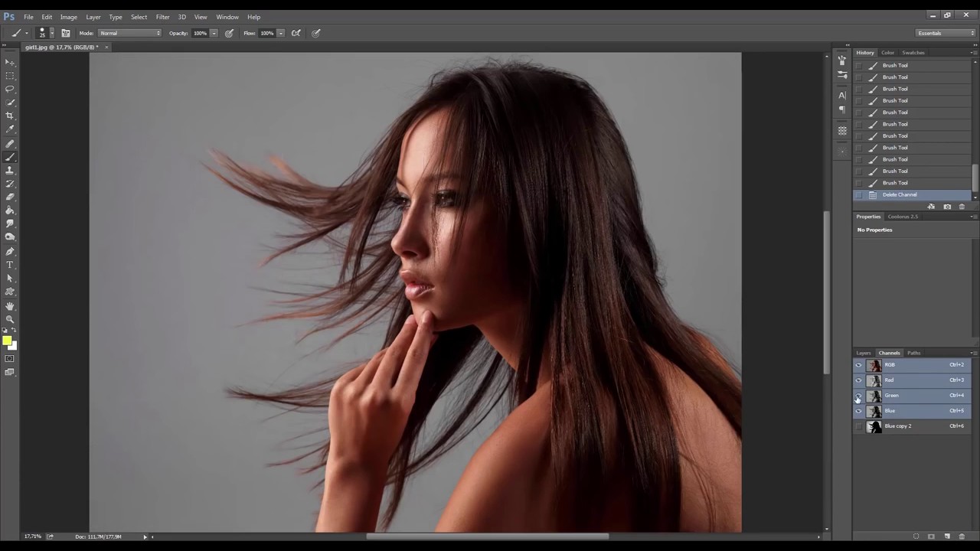
Task: Open the Paragraph panel icon
Action: pos(842,109)
